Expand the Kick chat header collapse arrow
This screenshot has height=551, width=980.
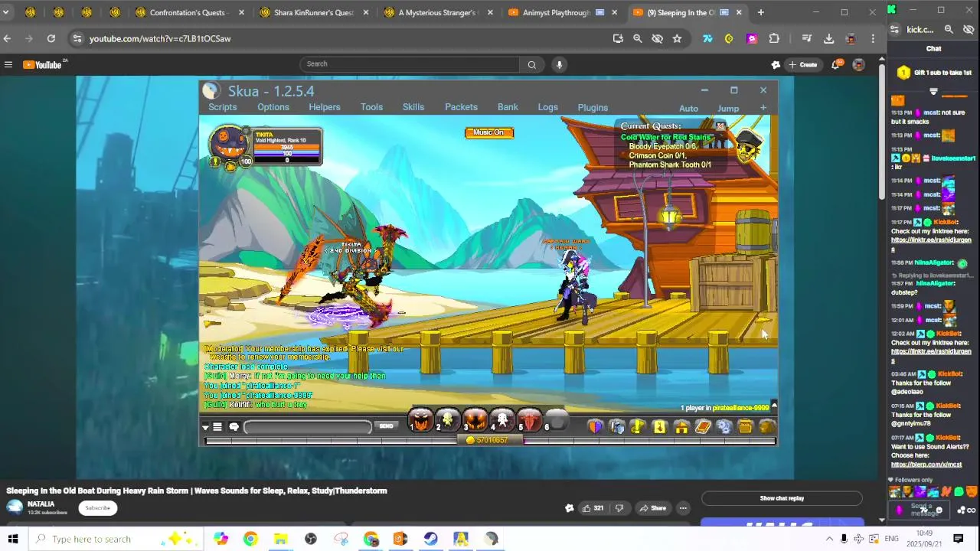click(933, 91)
